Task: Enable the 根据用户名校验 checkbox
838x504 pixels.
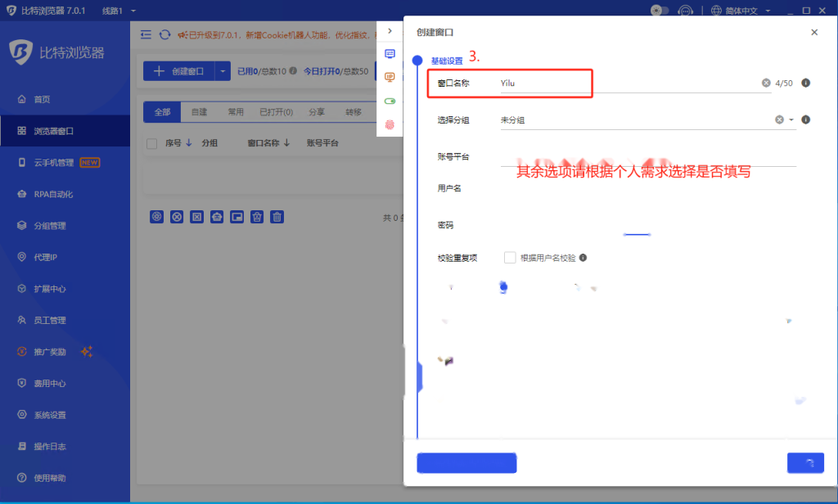Action: [x=510, y=258]
